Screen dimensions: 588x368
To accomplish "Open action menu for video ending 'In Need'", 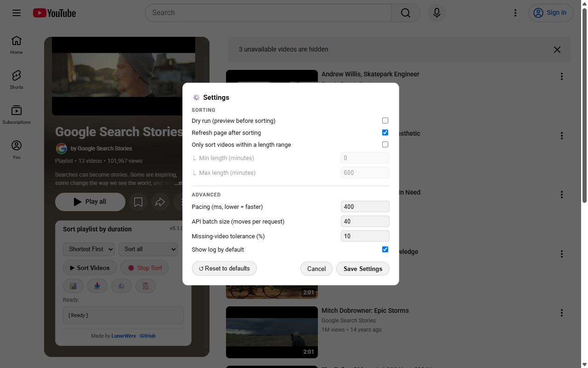I will click(x=561, y=195).
